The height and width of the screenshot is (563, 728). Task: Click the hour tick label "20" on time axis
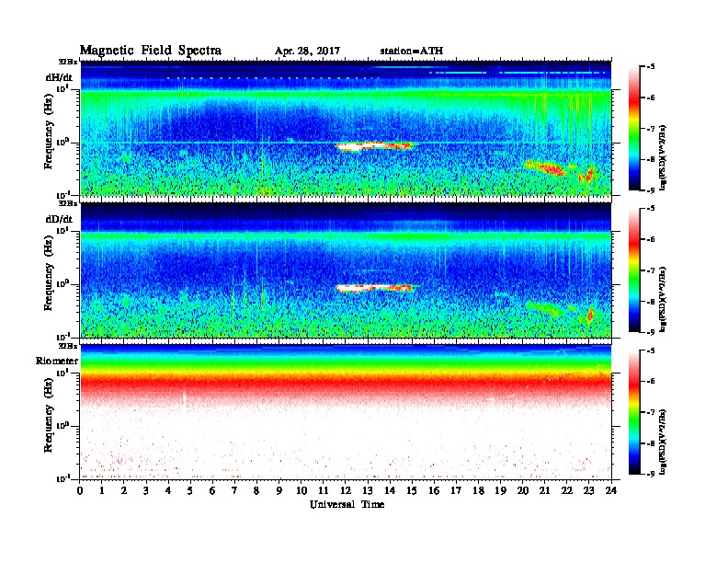[523, 490]
